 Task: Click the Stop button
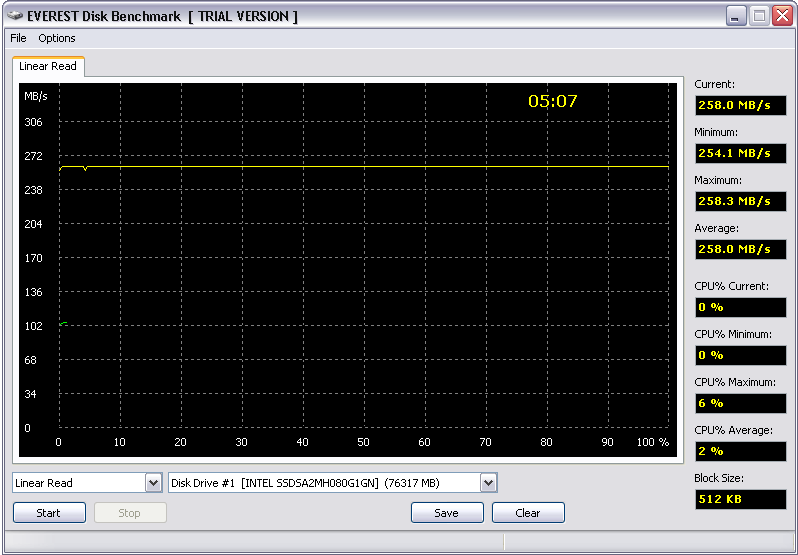click(130, 513)
